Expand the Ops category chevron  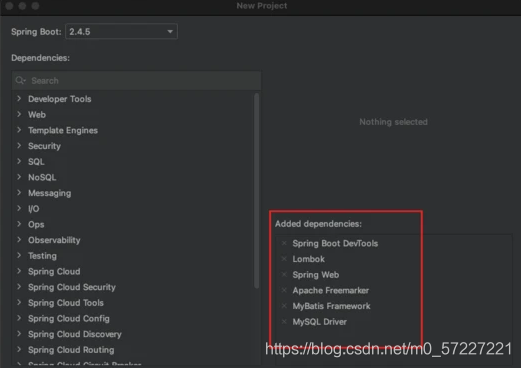[x=19, y=224]
